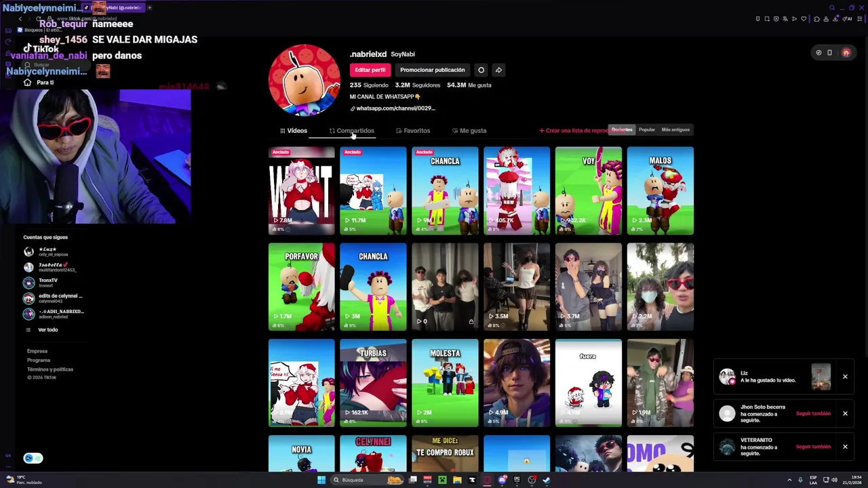Switch to the Compartidos tab
Viewport: 868px width, 488px height.
click(x=352, y=131)
